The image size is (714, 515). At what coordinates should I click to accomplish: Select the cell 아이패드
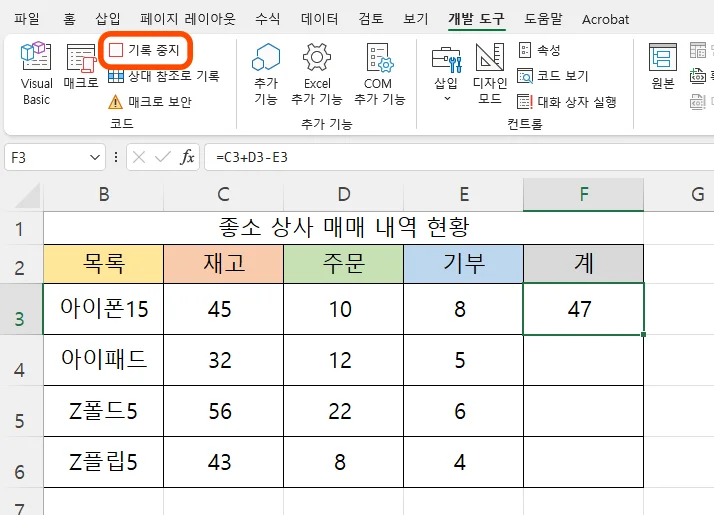point(103,360)
